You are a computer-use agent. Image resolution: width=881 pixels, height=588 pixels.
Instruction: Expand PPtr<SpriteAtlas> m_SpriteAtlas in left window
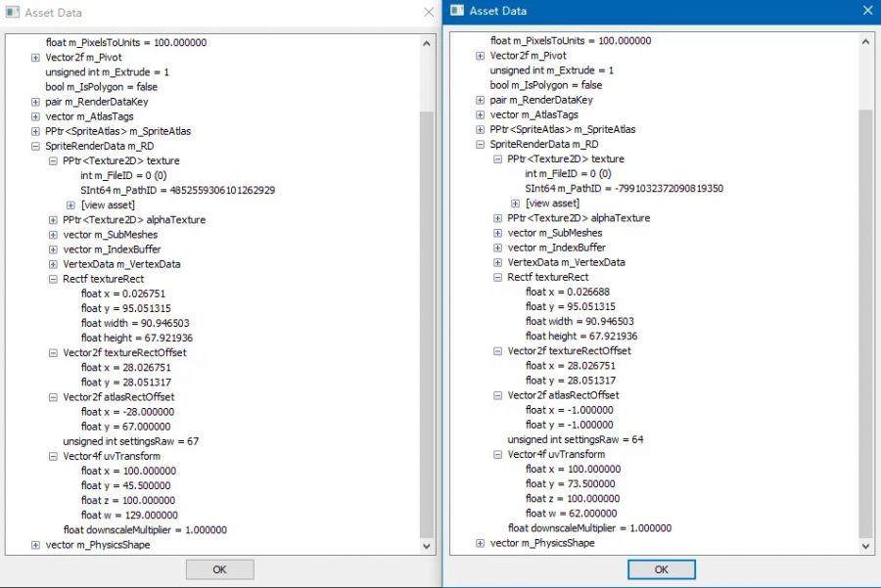(34, 130)
